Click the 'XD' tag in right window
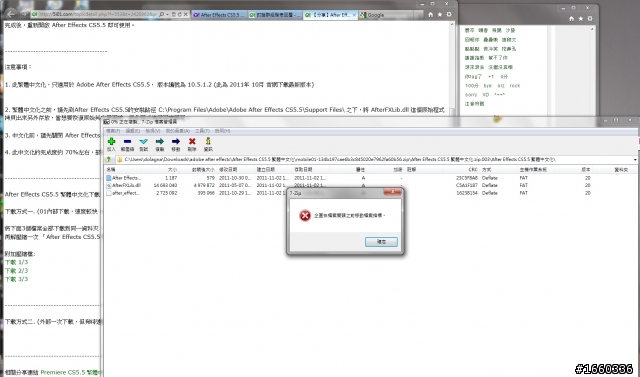 point(486,95)
